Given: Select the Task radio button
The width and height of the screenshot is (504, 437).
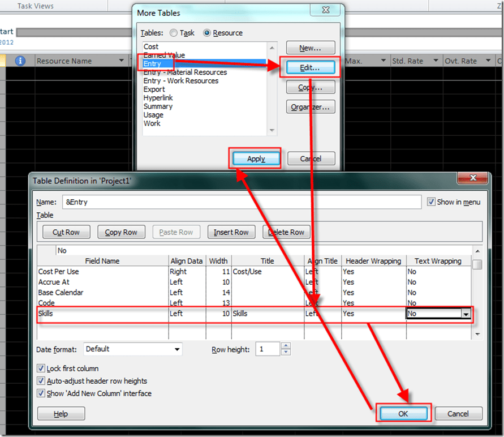Looking at the screenshot, I should click(174, 33).
